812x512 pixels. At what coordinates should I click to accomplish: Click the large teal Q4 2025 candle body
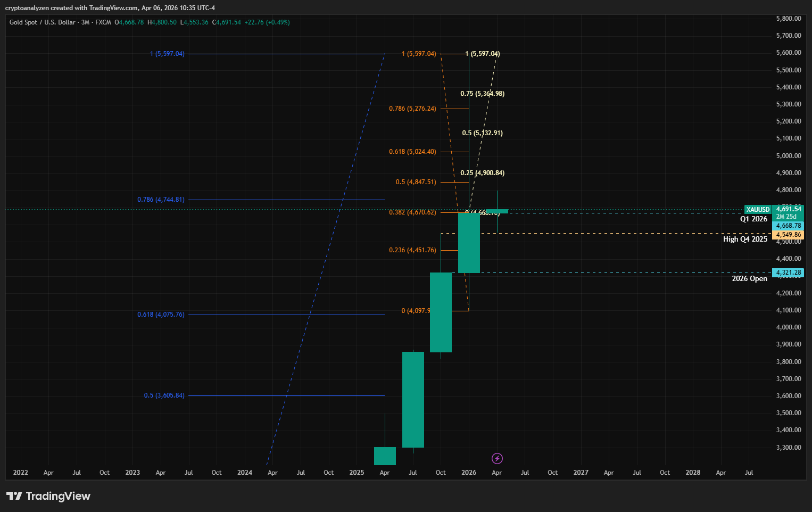point(441,312)
